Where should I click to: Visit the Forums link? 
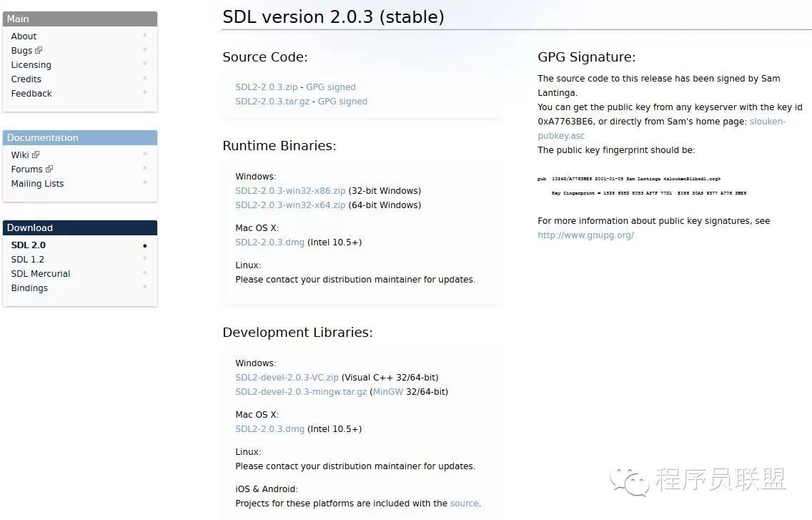pyautogui.click(x=27, y=169)
